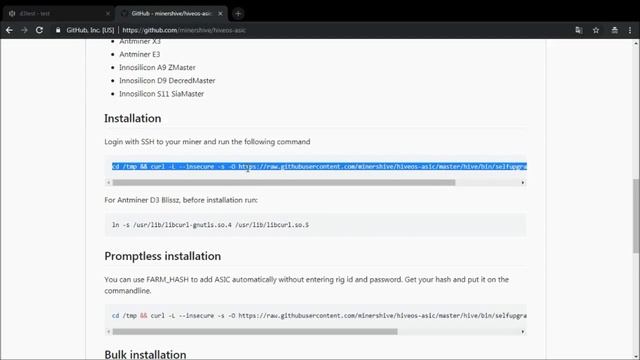Open a new browser tab
The height and width of the screenshot is (360, 640).
pos(238,13)
